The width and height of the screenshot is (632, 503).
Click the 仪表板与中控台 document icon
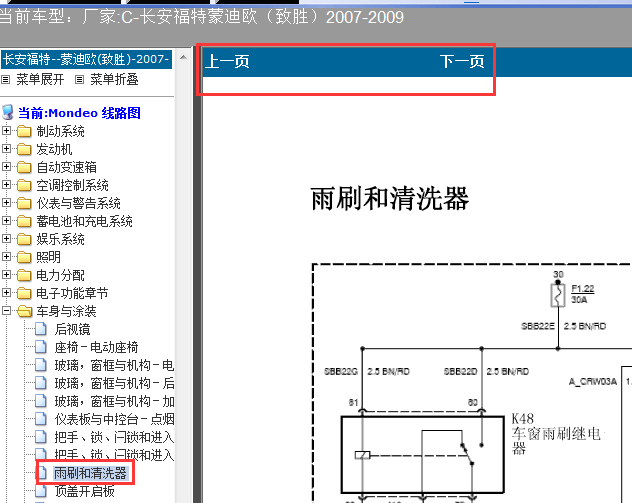41,419
